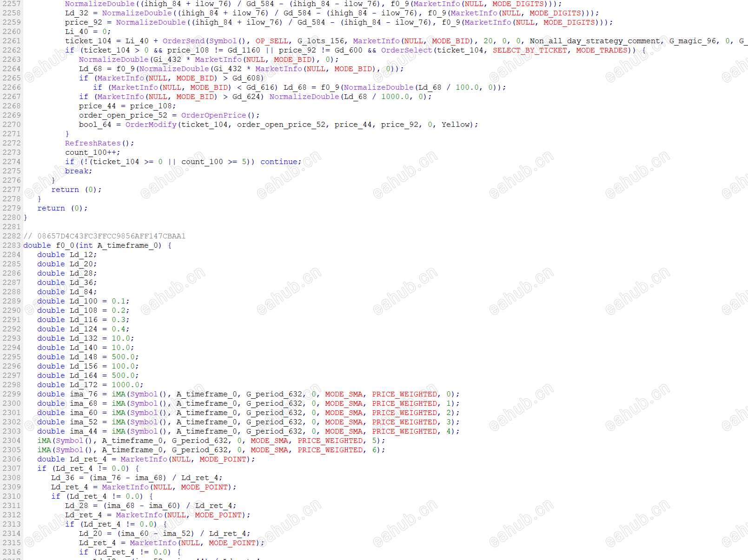Click line number 2261 in the gutter

[11, 41]
